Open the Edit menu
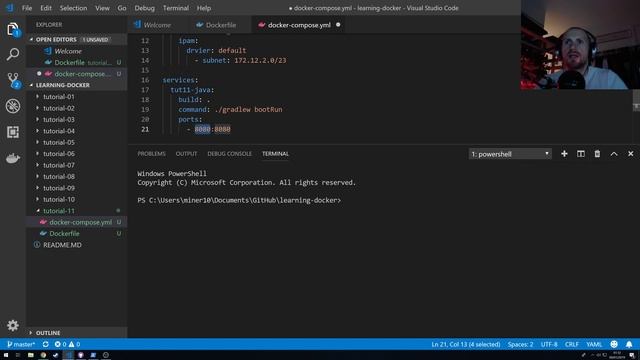Image resolution: width=640 pixels, height=360 pixels. point(46,8)
